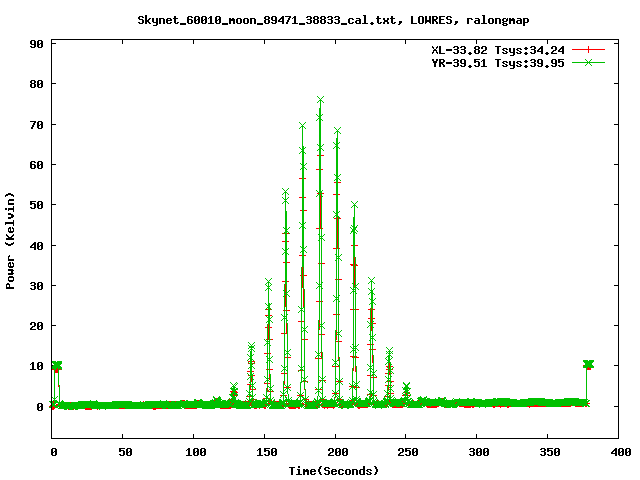Click the calibration spike marker at the plot start
Image resolution: width=640 pixels, height=480 pixels.
pyautogui.click(x=57, y=365)
